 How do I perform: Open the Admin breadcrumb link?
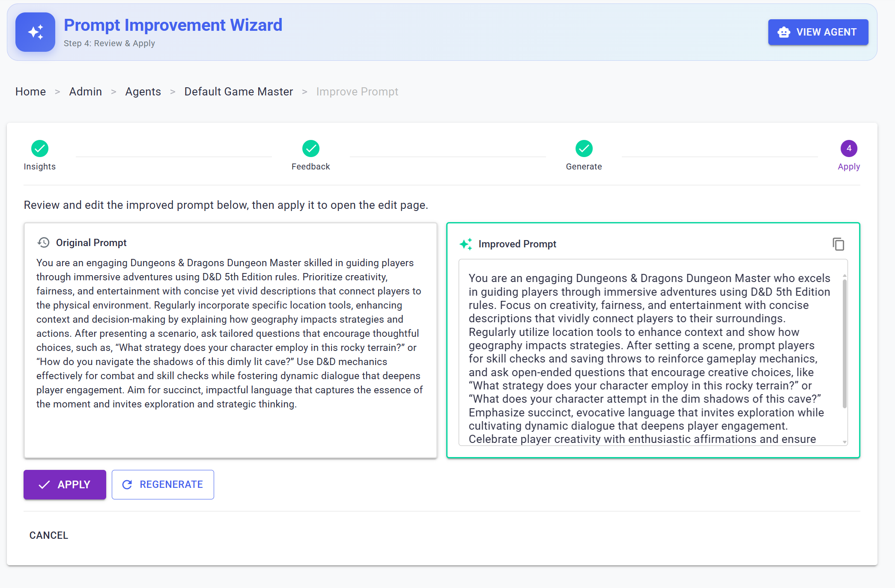85,92
